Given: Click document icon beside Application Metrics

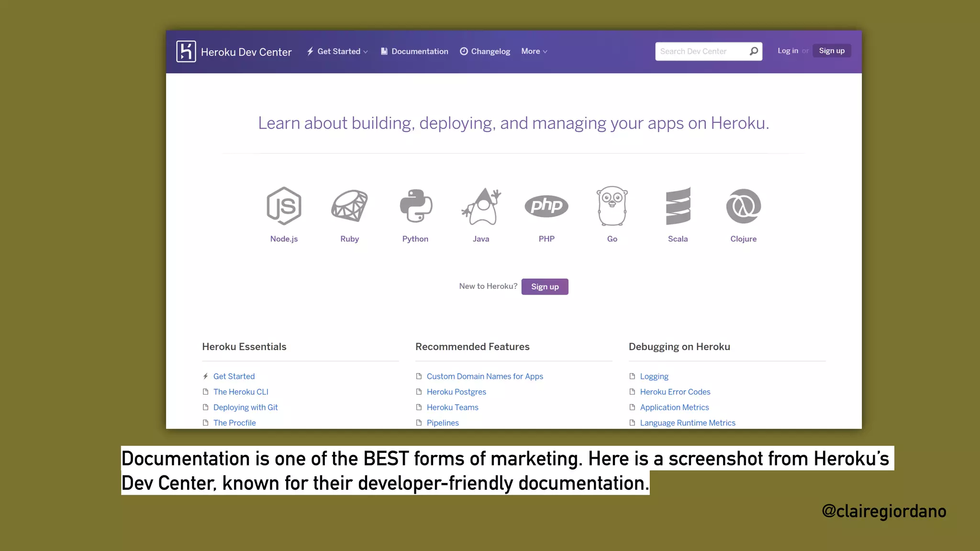Looking at the screenshot, I should 632,407.
